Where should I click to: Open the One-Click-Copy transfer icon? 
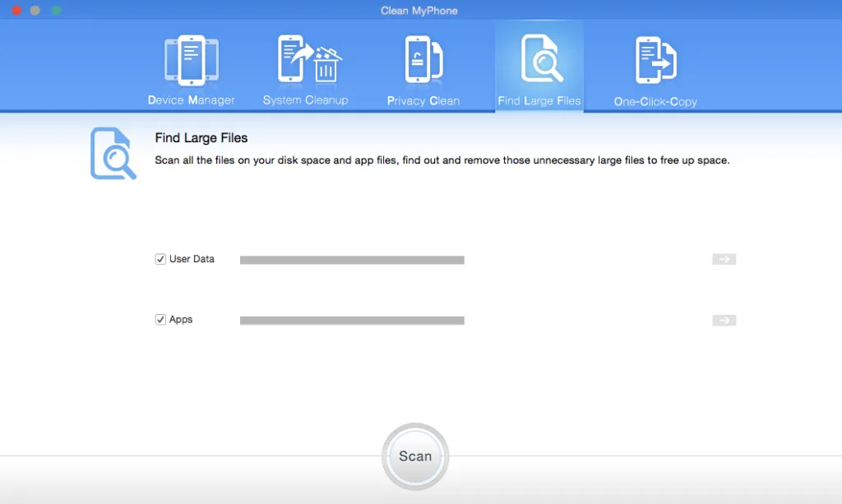(x=655, y=60)
